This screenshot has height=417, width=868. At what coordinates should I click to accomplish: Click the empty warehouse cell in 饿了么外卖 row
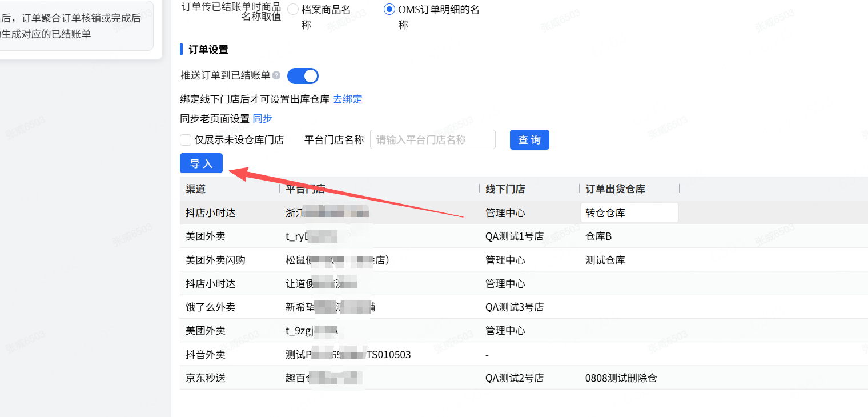[x=629, y=307]
